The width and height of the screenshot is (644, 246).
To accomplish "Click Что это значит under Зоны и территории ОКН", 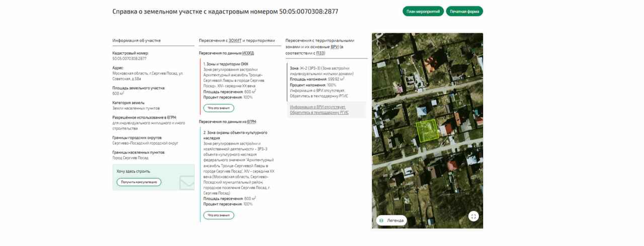I will coord(219,108).
